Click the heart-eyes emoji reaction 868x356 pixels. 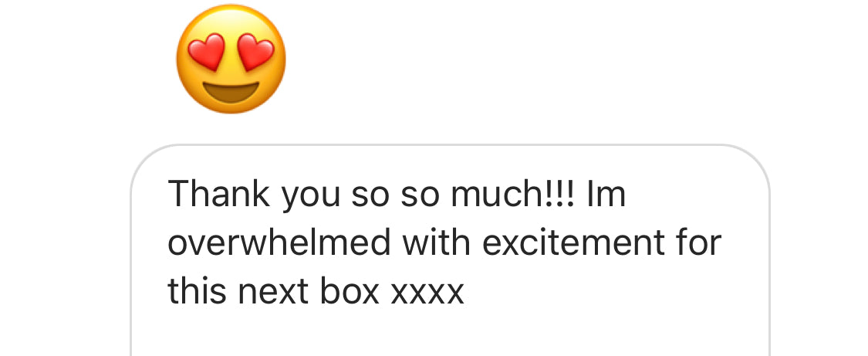(231, 58)
